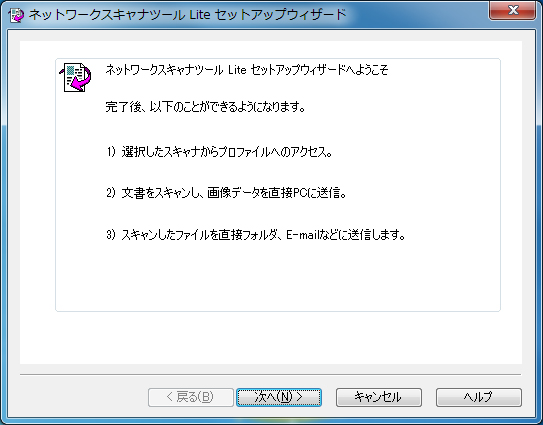Click the word PC in item 2

coord(300,193)
